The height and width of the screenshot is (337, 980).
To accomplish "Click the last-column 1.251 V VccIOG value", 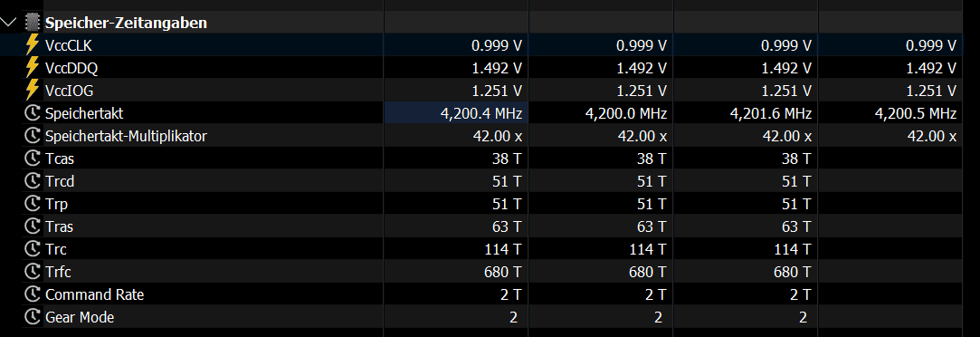I will coord(931,91).
